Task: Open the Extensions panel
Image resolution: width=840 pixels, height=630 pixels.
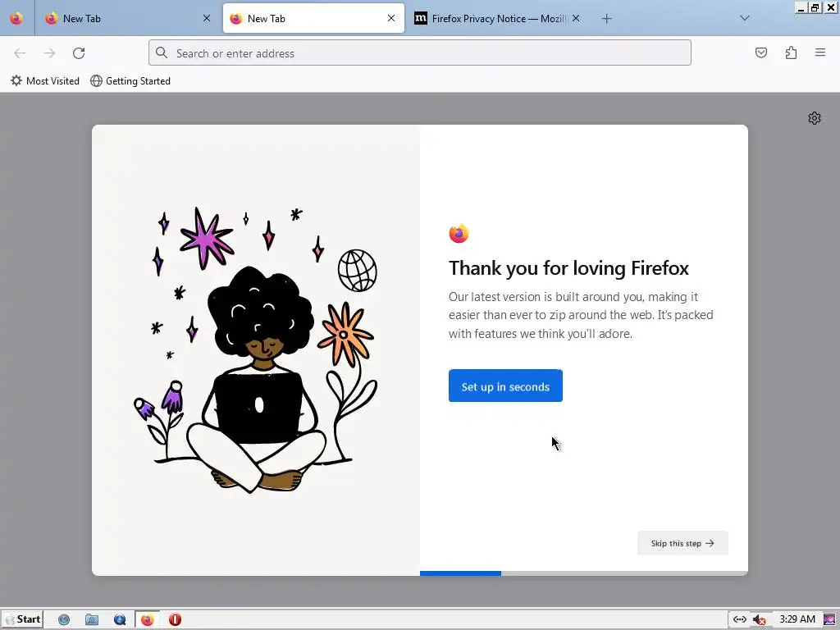Action: click(791, 52)
